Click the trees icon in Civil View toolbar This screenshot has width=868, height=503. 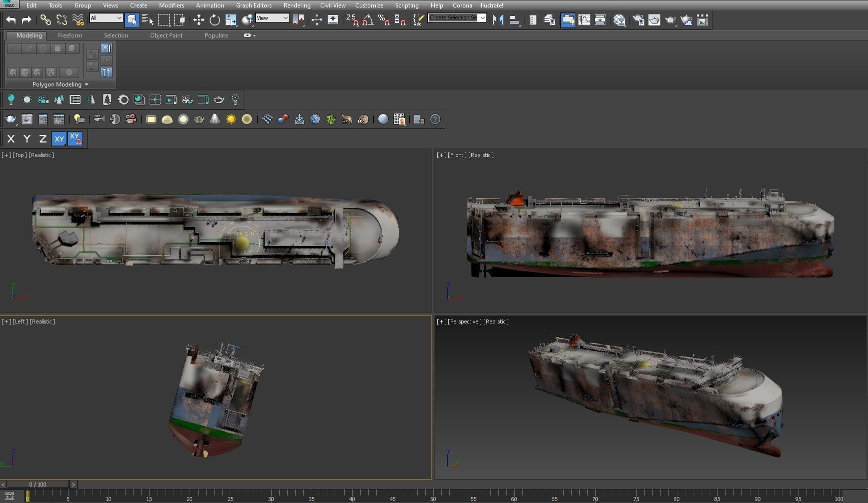(59, 99)
